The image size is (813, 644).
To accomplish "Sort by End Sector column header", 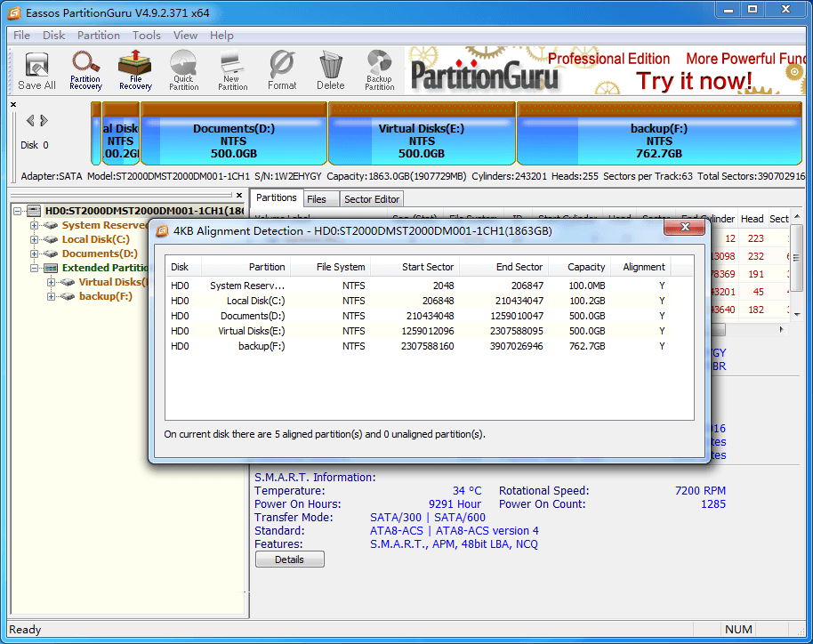I will [x=503, y=267].
